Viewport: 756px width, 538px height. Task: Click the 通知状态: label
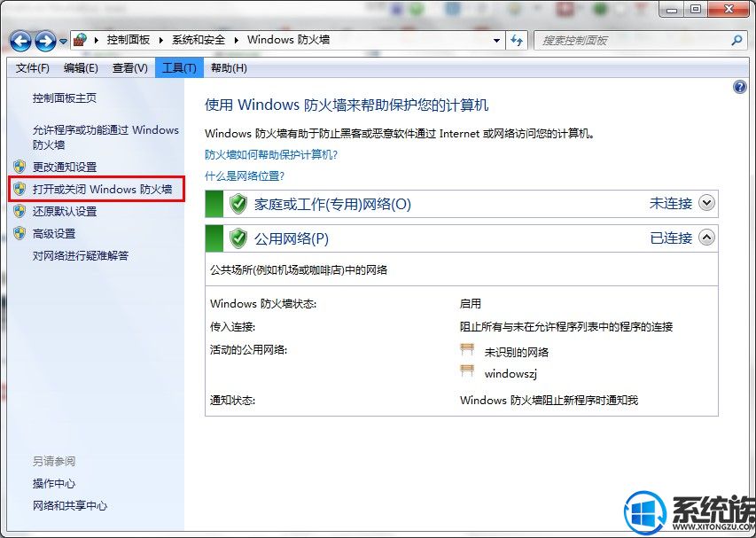[232, 400]
